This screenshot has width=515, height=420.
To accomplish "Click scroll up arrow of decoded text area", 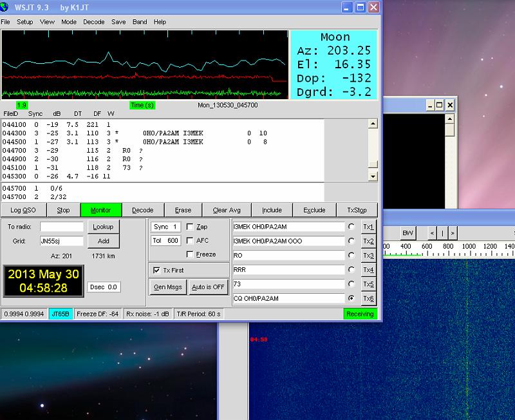I will tap(373, 124).
